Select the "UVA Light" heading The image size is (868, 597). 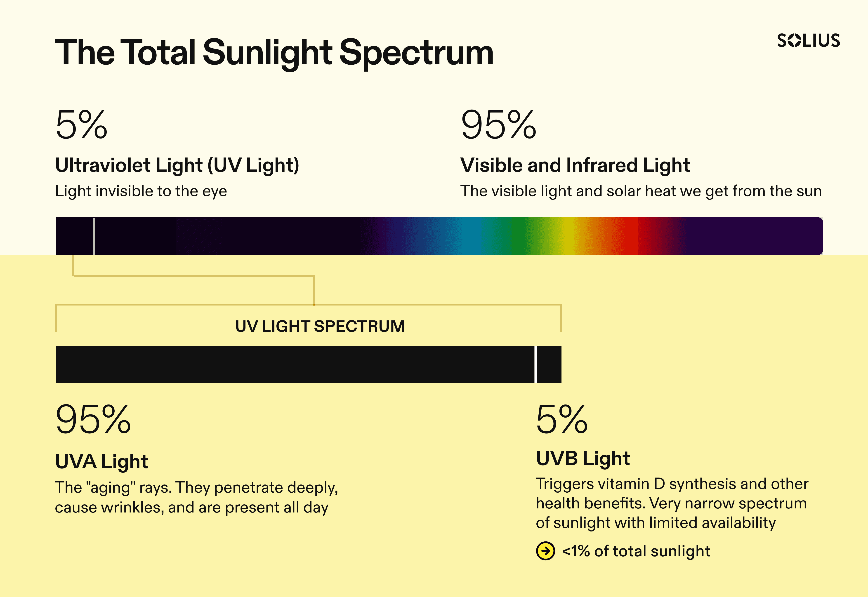101,462
